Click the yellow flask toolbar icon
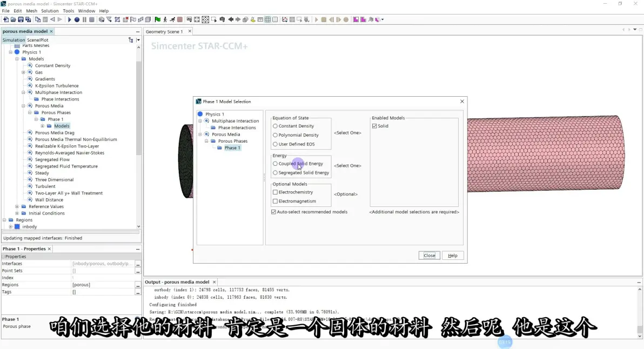Screen dimensions: 644x349 coord(253,19)
